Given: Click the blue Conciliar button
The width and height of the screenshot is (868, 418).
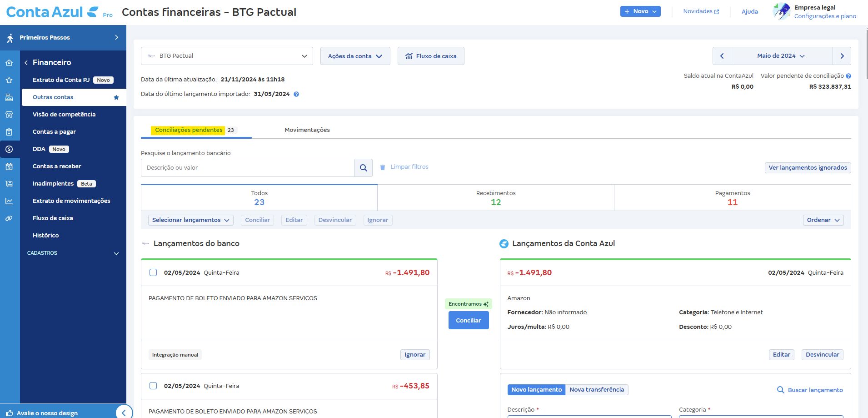Looking at the screenshot, I should [x=469, y=320].
